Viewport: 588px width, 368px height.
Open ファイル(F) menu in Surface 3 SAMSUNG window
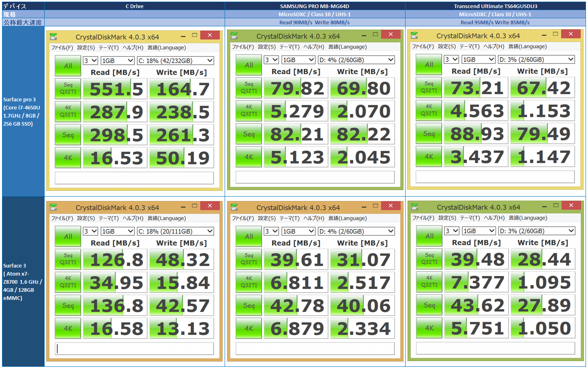click(x=242, y=218)
